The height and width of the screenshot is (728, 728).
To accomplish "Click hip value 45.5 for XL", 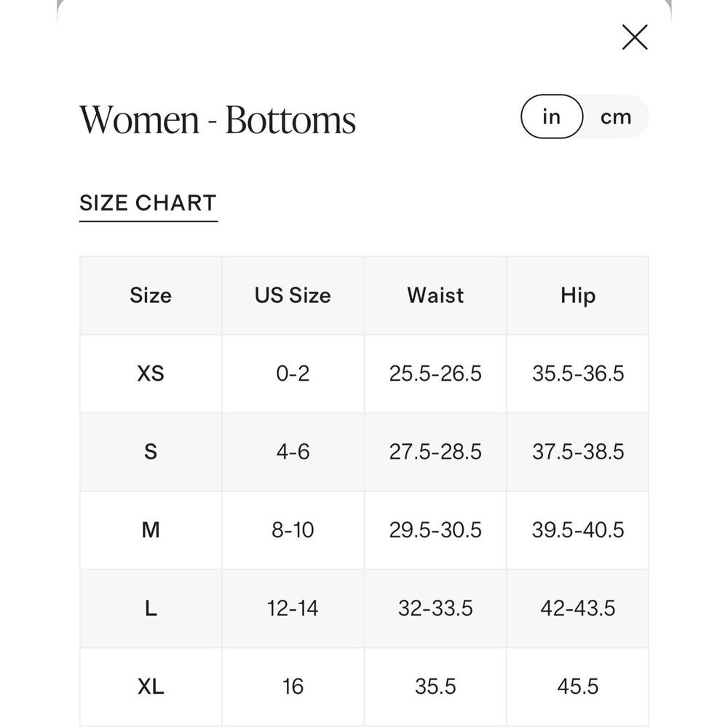I will click(x=577, y=687).
